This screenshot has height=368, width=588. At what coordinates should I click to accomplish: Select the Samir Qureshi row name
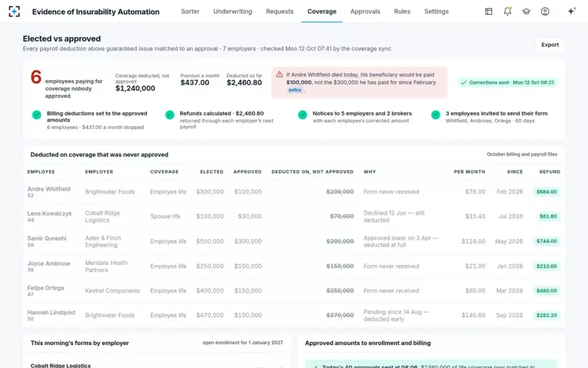pos(47,238)
